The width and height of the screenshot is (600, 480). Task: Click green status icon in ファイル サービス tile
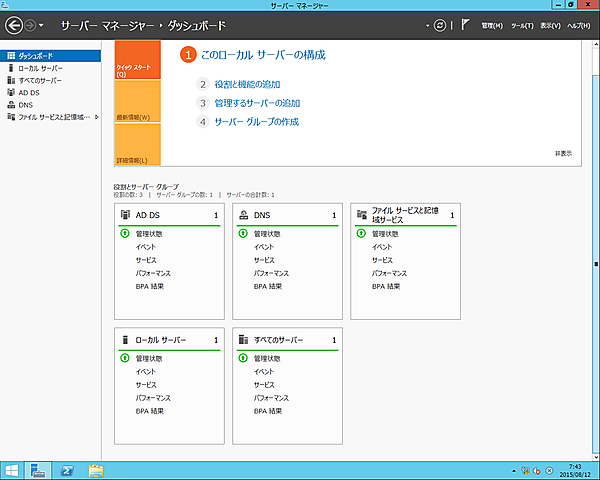[361, 233]
